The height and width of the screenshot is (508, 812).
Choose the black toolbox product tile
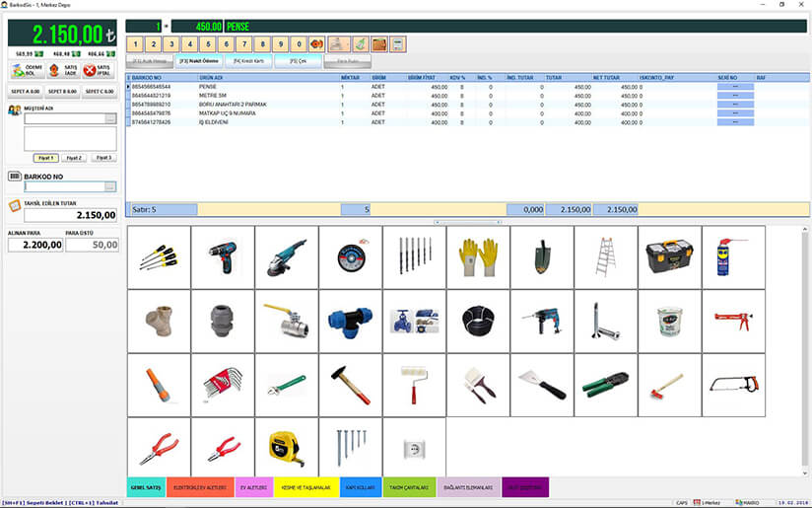pyautogui.click(x=669, y=256)
